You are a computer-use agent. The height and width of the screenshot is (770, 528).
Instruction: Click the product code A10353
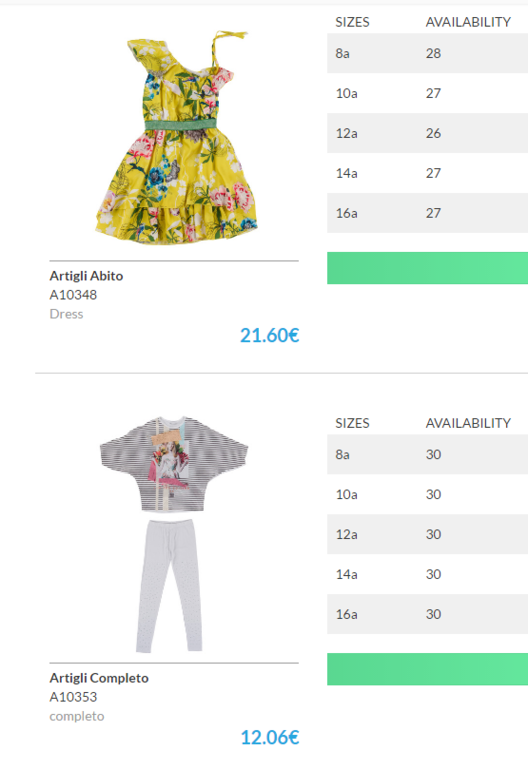point(73,697)
